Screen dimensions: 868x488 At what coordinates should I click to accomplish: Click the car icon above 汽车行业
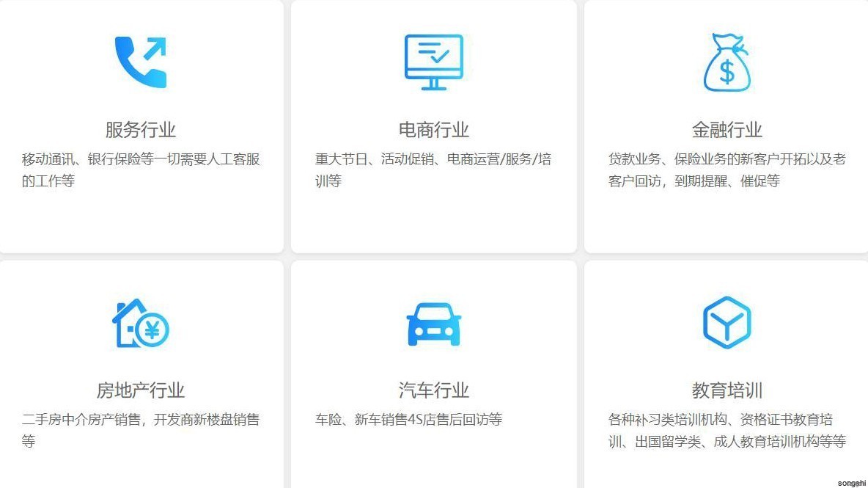(x=433, y=324)
